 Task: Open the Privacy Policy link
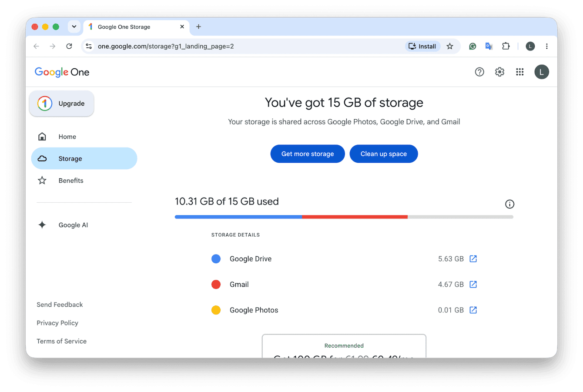[x=57, y=323]
